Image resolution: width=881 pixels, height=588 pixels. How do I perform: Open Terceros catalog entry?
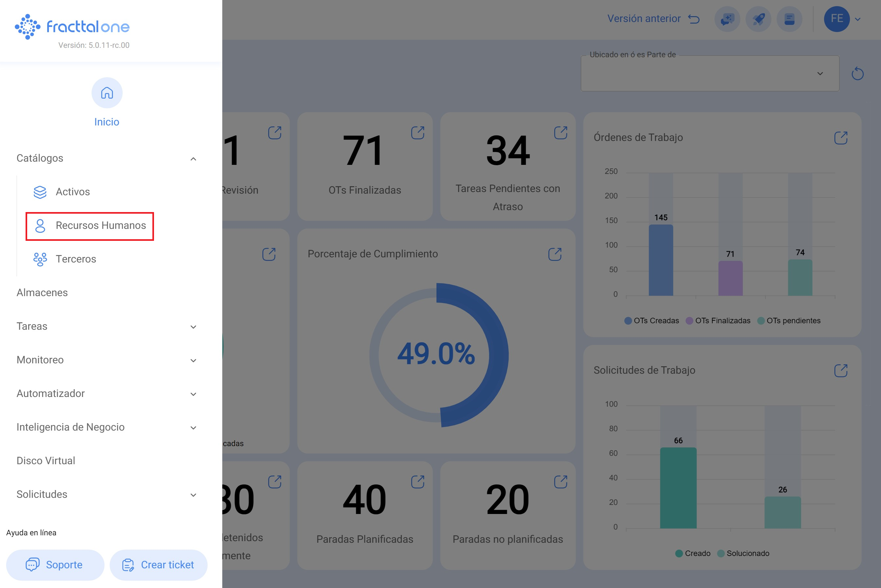[x=75, y=259]
